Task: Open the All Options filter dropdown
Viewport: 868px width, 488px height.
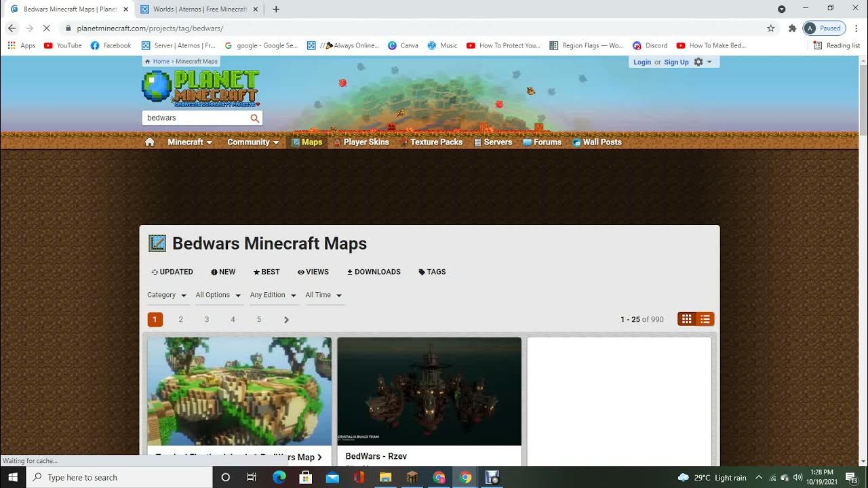Action: (218, 295)
